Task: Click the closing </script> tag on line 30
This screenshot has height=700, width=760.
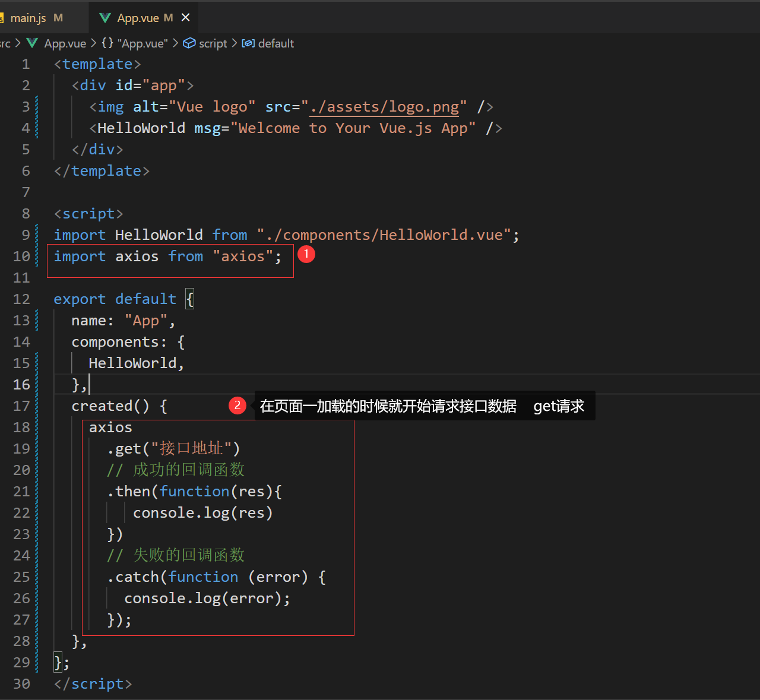Action: click(93, 684)
